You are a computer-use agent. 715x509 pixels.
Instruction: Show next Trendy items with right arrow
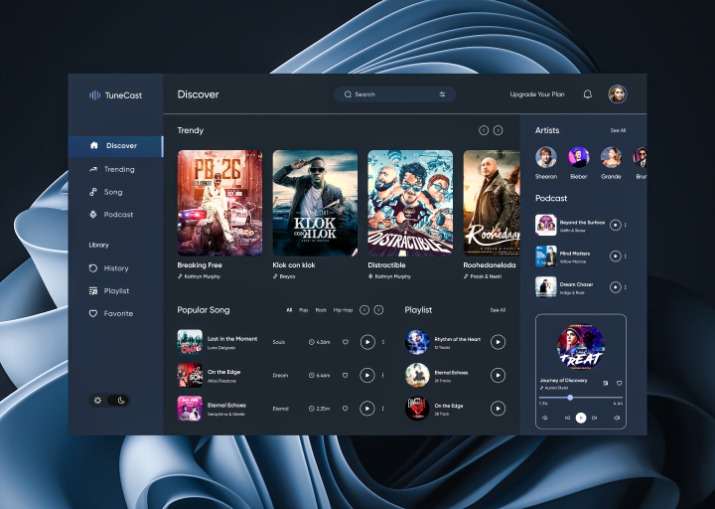tap(498, 130)
